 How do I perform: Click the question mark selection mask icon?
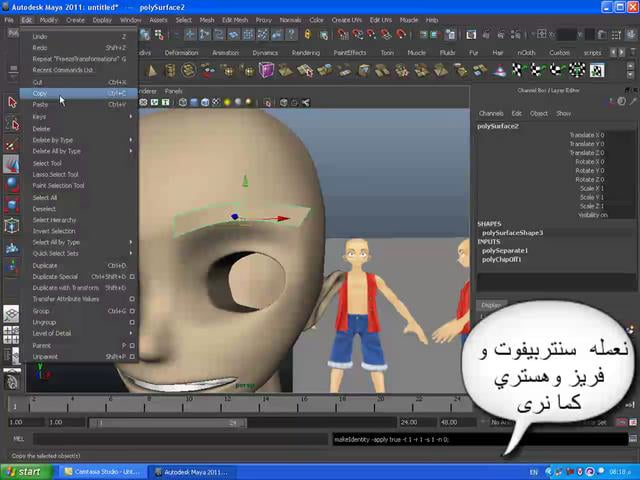291,35
